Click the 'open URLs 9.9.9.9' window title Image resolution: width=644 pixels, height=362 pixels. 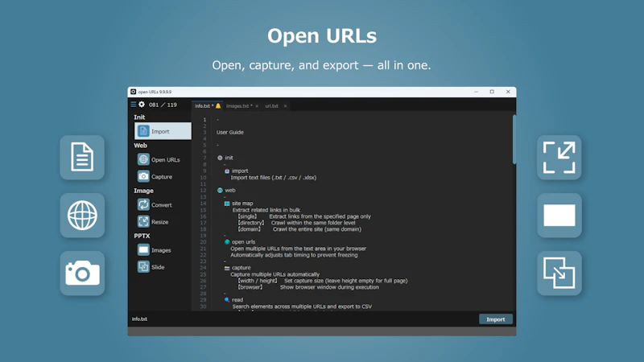155,92
